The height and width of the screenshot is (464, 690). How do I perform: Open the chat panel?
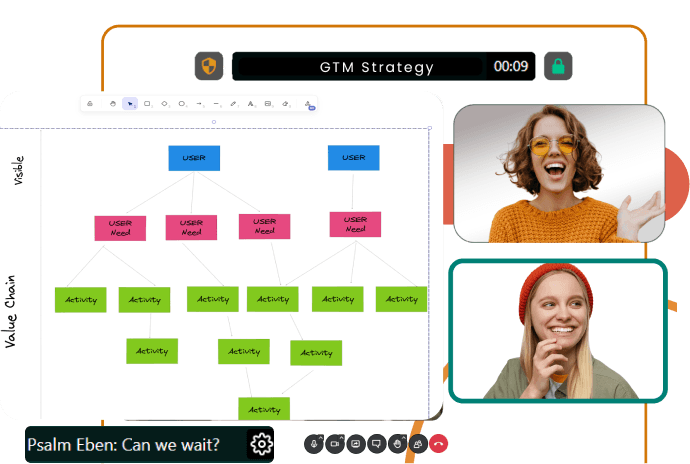click(x=376, y=444)
